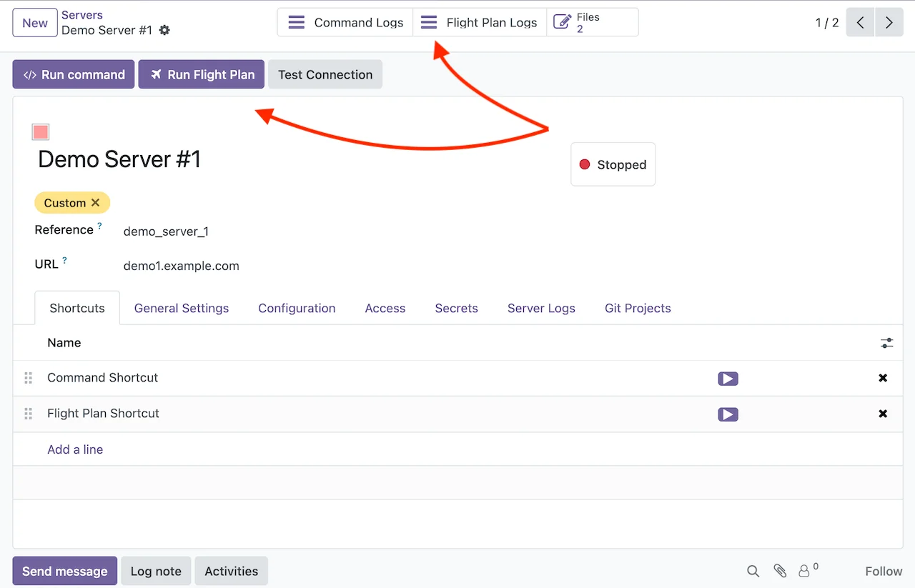Open the Secrets tab
This screenshot has width=915, height=588.
point(456,309)
